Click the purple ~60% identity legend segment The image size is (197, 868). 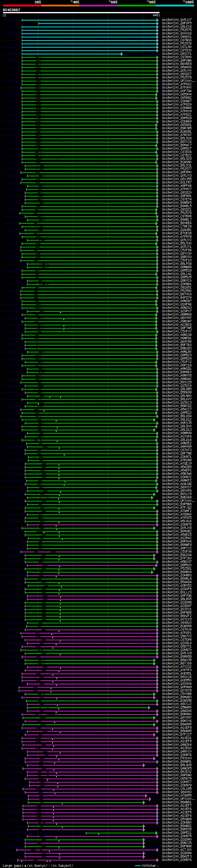point(98,6)
